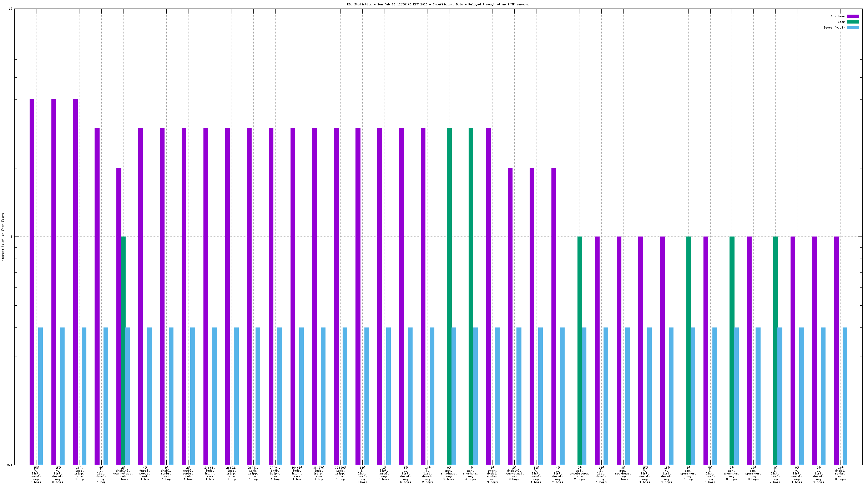Click the purple Not Spam legend swatch
Image resolution: width=868 pixels, height=488 pixels.
(853, 16)
